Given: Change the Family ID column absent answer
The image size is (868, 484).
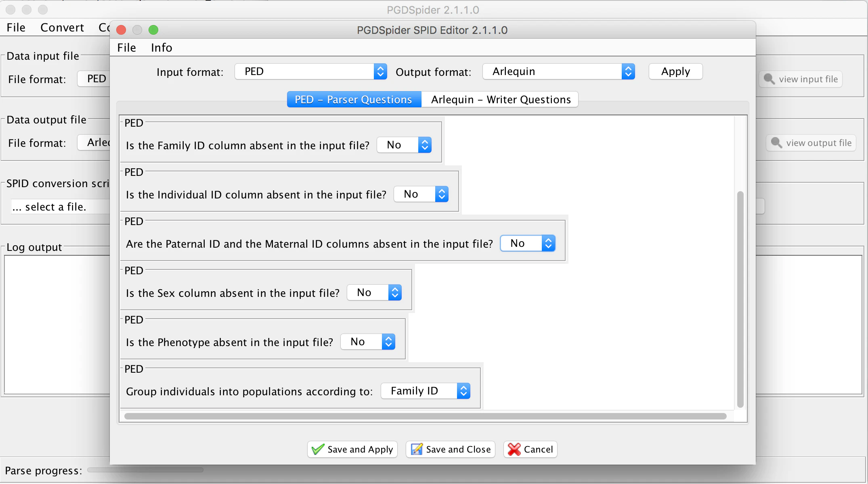Looking at the screenshot, I should point(404,145).
